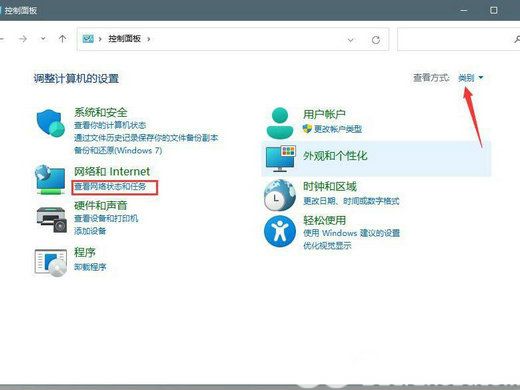Expand chevron before 控制面板 in path

[x=100, y=39]
